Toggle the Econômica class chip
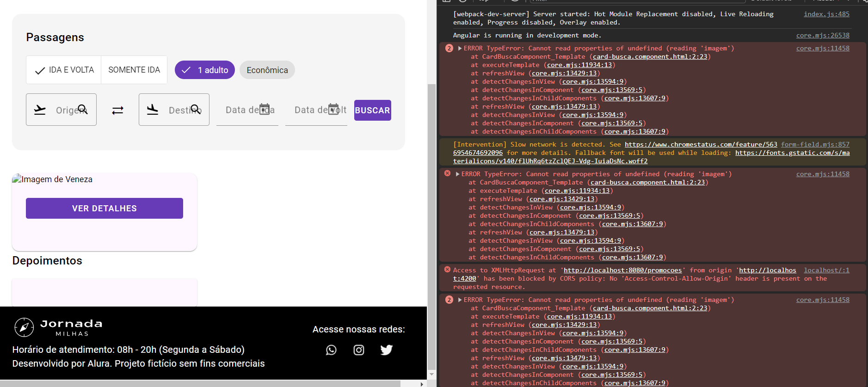The width and height of the screenshot is (868, 387). click(267, 70)
